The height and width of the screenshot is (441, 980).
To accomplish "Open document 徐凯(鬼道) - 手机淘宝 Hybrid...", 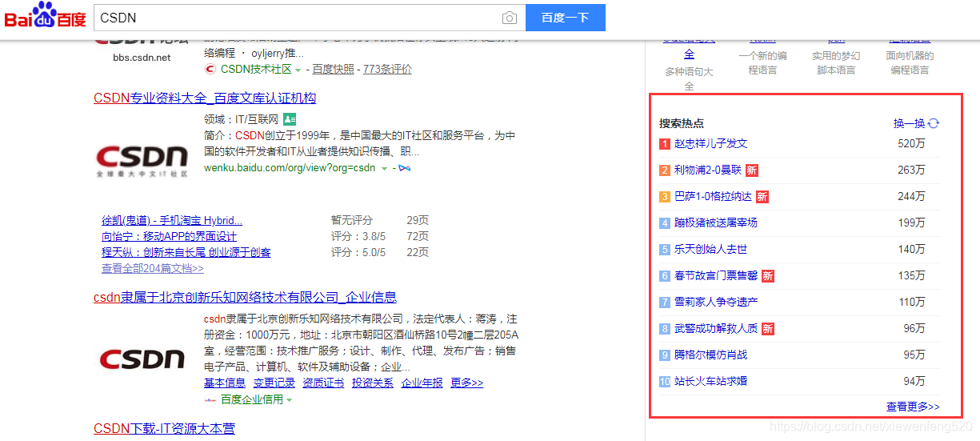I will point(172,220).
